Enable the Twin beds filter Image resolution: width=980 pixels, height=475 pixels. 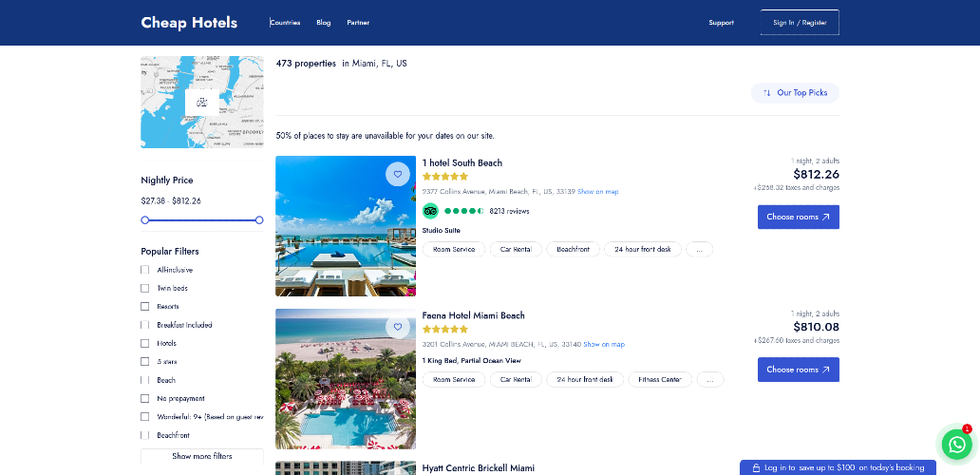pos(145,288)
